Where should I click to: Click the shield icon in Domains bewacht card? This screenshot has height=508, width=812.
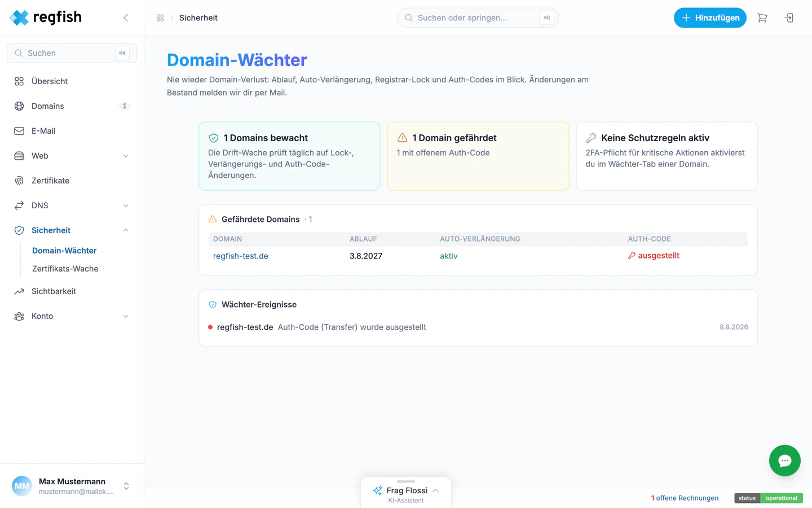(214, 138)
